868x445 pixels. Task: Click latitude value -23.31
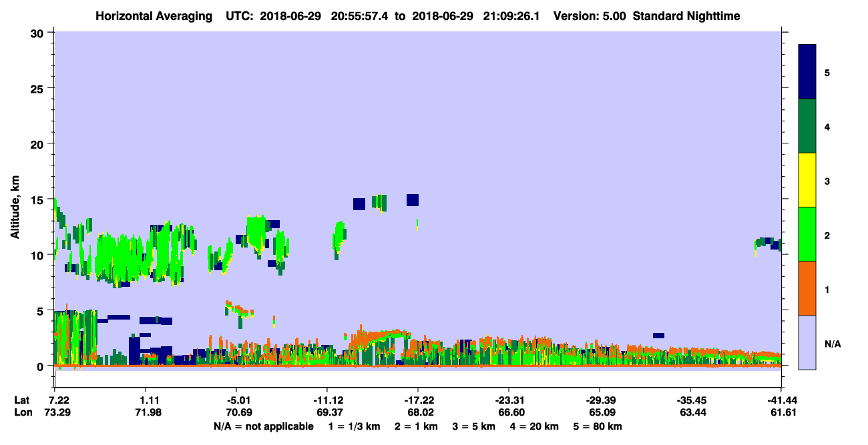click(509, 400)
